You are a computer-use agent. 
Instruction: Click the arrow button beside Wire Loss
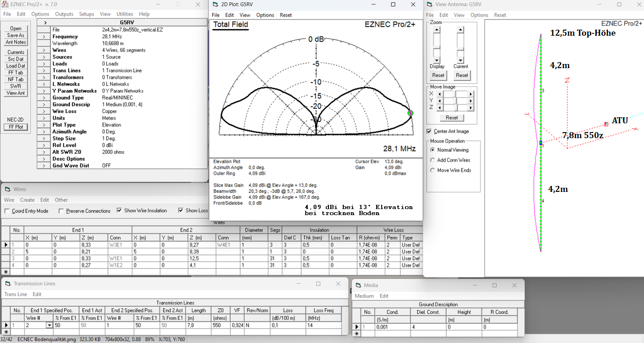pos(44,111)
